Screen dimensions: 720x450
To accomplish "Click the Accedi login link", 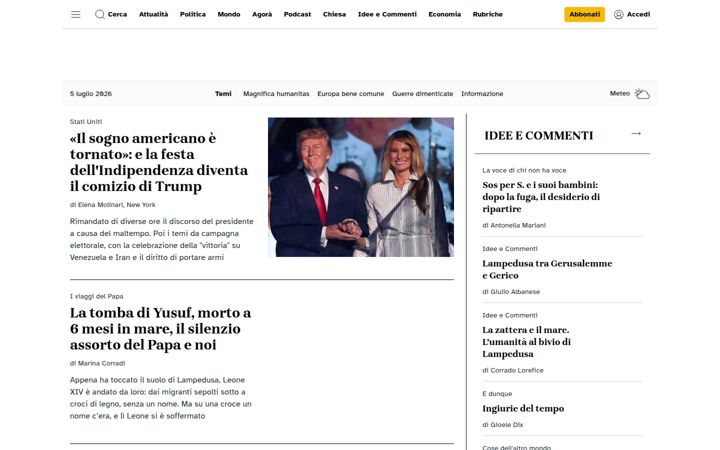I will [x=638, y=15].
